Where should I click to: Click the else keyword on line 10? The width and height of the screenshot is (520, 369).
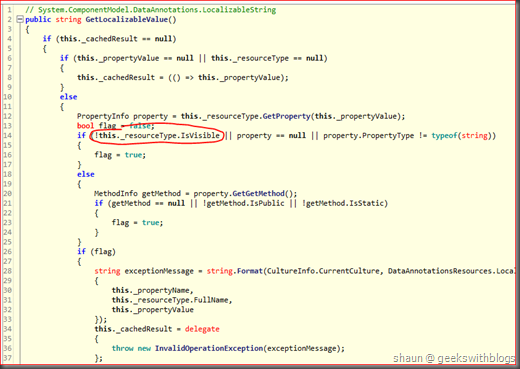(68, 97)
